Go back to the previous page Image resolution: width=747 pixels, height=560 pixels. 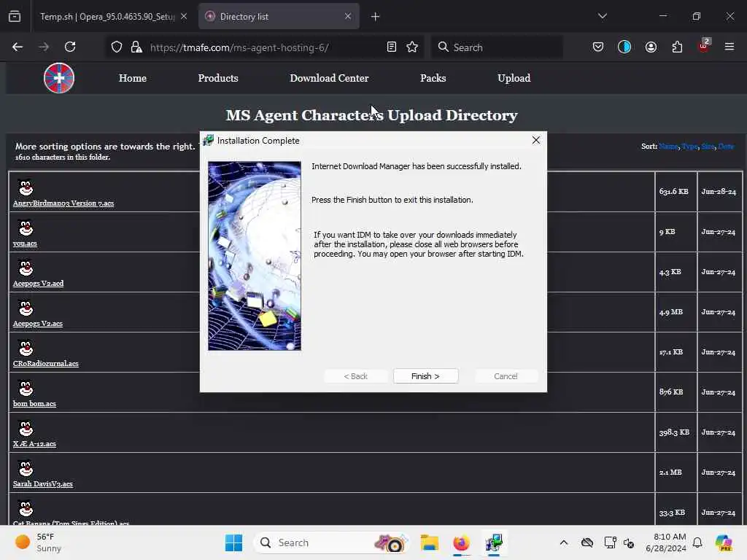18,47
